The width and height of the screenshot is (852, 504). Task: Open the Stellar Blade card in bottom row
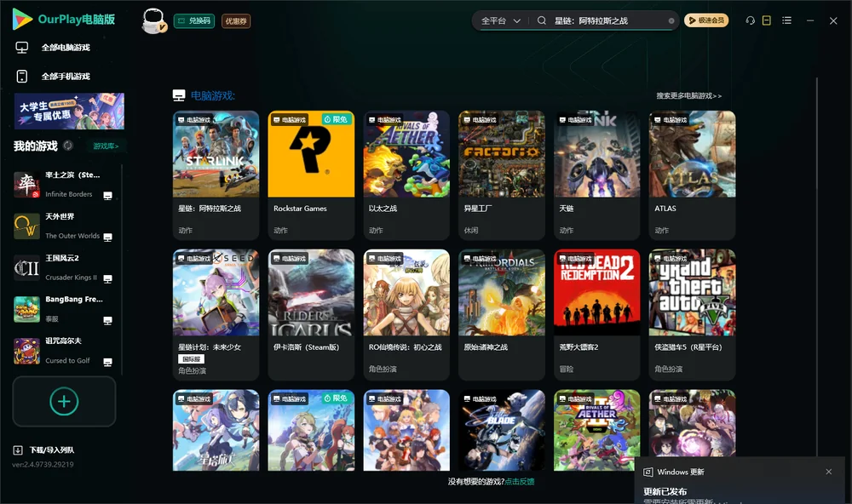pos(502,430)
